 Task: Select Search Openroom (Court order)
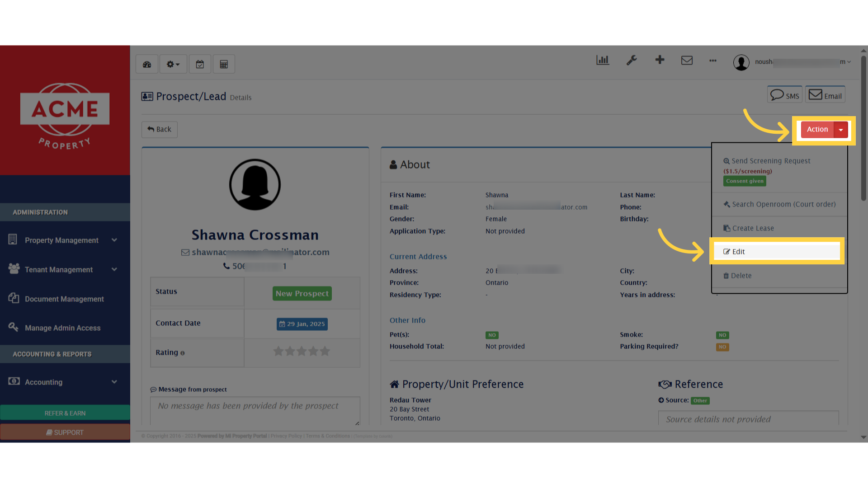point(779,204)
